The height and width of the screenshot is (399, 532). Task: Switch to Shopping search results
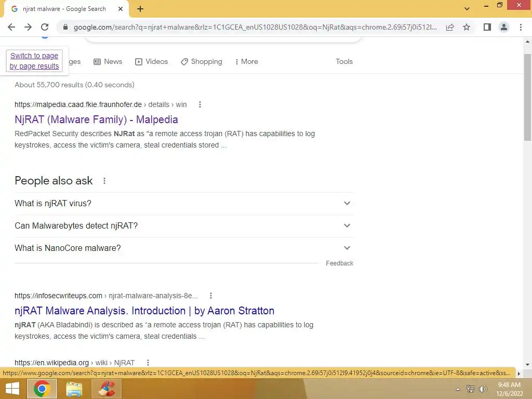[202, 61]
